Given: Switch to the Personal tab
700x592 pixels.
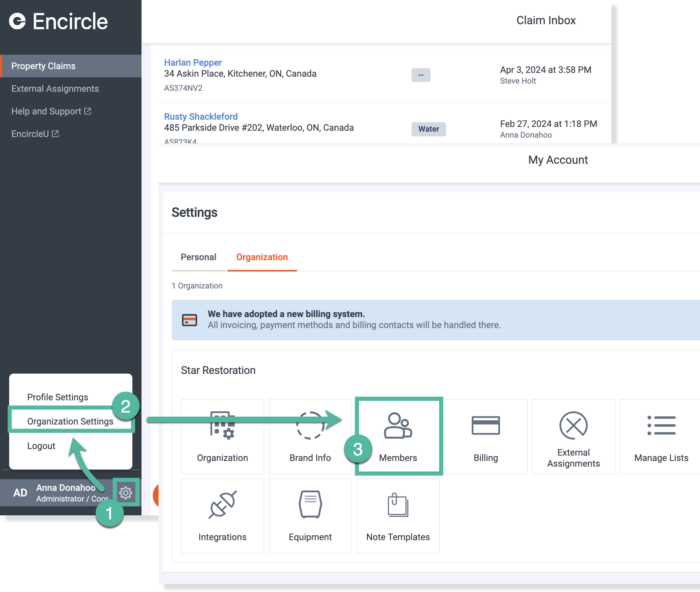Looking at the screenshot, I should coord(198,257).
